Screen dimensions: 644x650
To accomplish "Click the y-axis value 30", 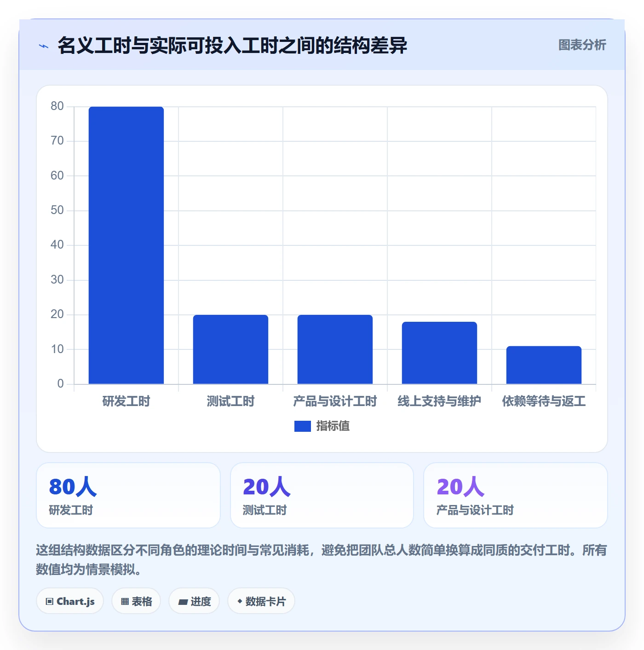I will [x=57, y=280].
